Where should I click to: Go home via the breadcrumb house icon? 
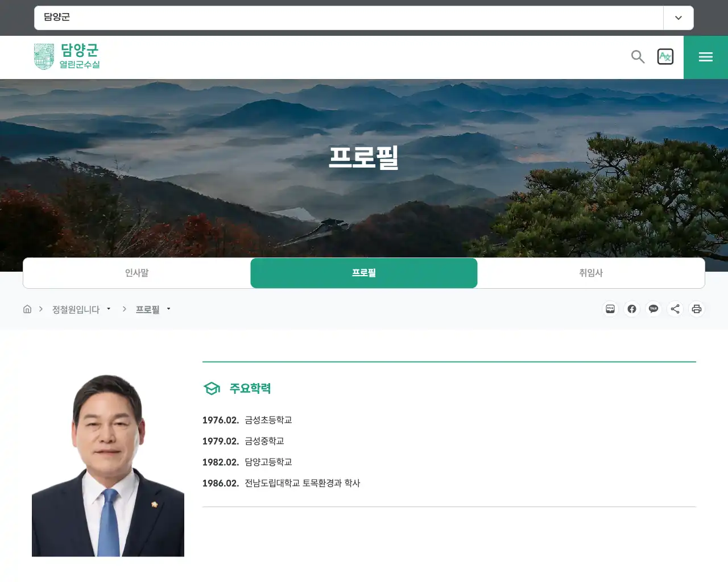tap(27, 309)
